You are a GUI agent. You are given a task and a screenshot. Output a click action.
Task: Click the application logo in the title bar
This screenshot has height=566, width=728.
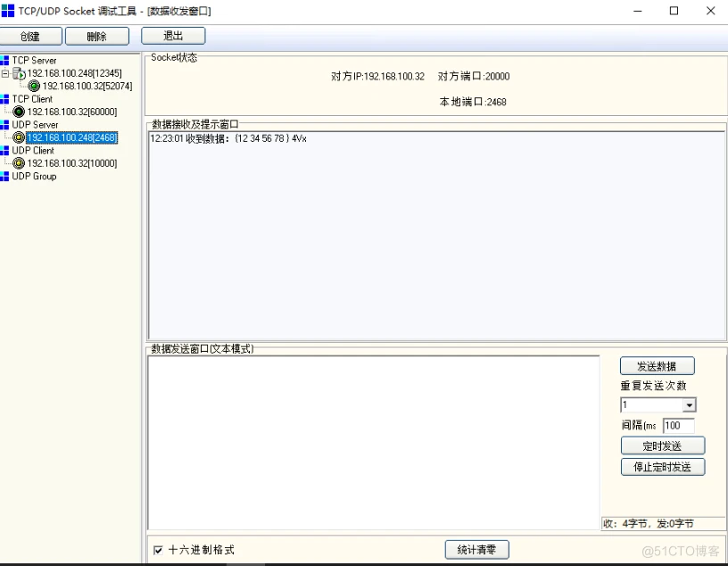click(10, 10)
